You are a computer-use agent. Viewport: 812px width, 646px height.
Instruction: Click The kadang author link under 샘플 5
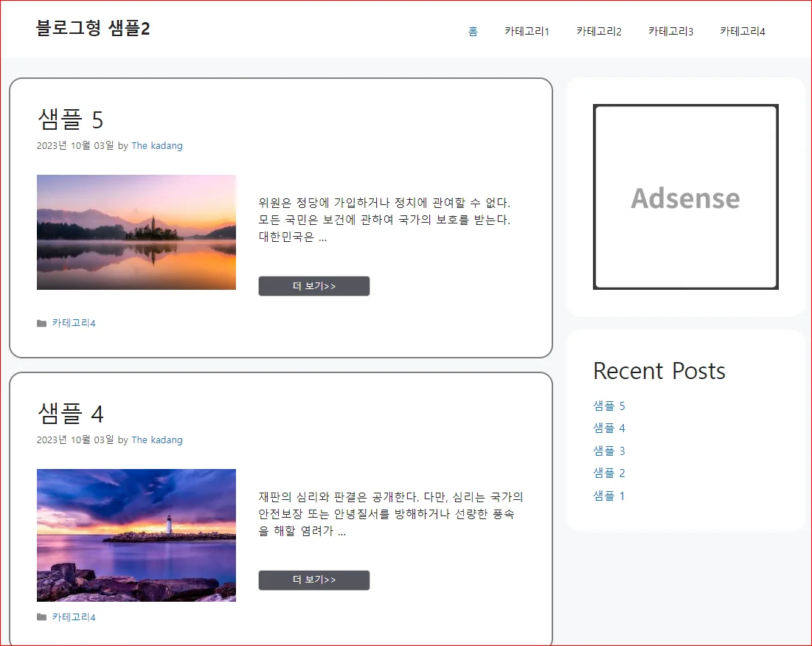[157, 145]
